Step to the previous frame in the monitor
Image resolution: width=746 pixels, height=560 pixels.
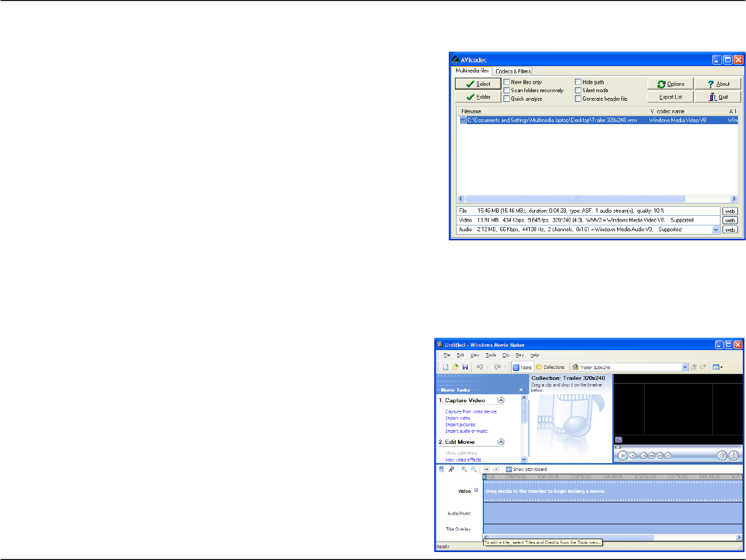point(652,456)
